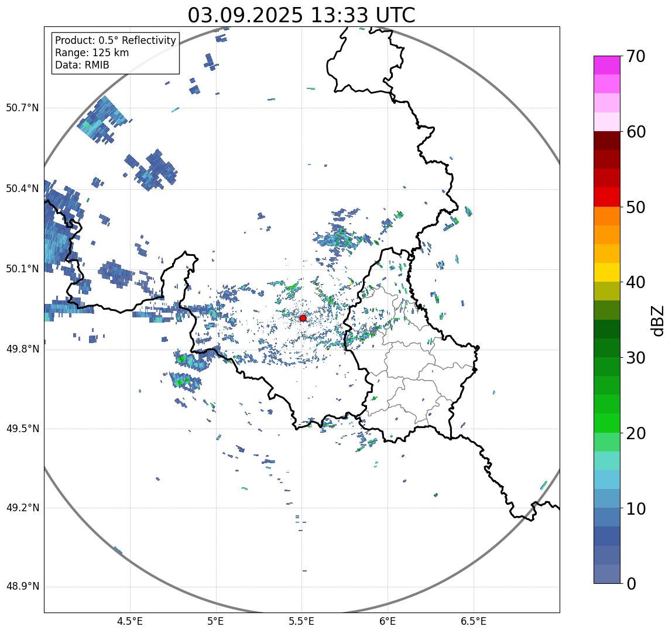
Task: Click the 49.2°N latitude label
Action: click(22, 508)
